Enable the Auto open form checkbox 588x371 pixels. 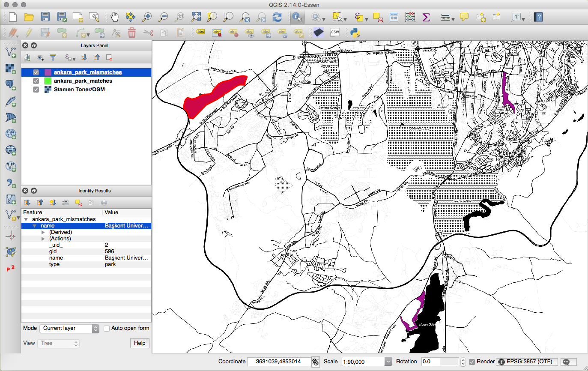coord(107,328)
